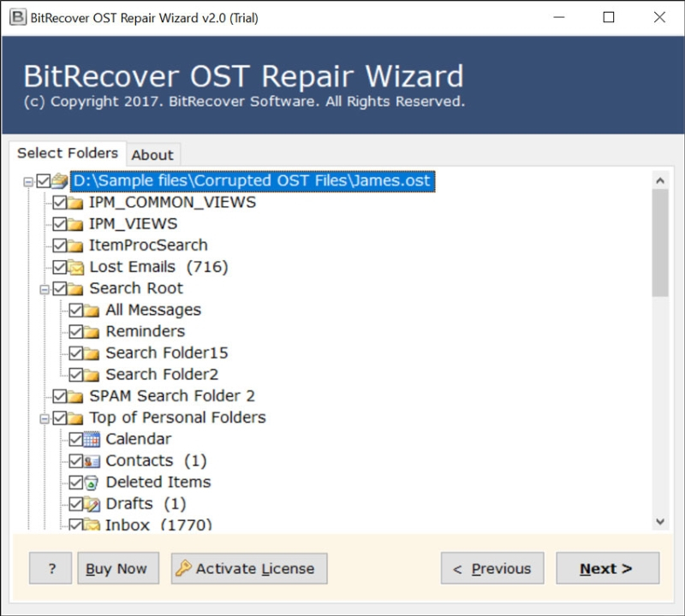Viewport: 685px width, 616px height.
Task: Select the ItemProcSearch label
Action: tap(148, 245)
